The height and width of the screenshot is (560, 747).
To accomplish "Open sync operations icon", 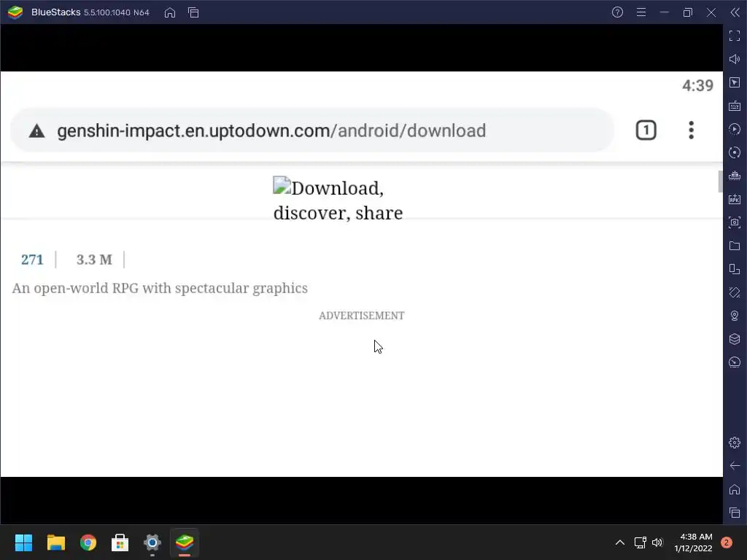I will tap(735, 152).
